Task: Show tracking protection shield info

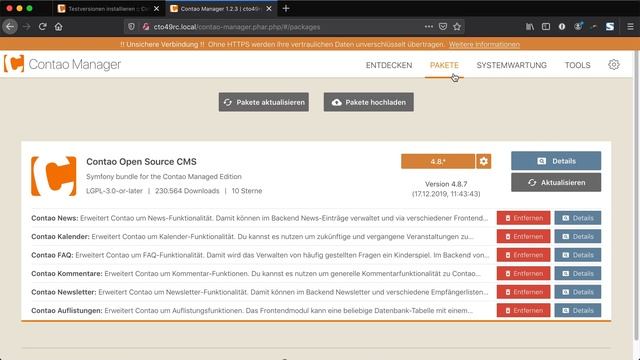Action: [131, 27]
